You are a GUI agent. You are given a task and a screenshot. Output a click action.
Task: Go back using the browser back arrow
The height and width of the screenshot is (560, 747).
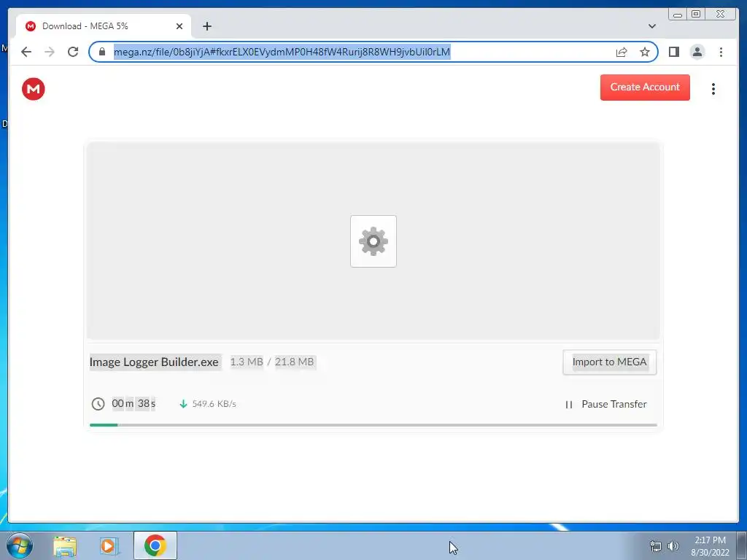26,52
